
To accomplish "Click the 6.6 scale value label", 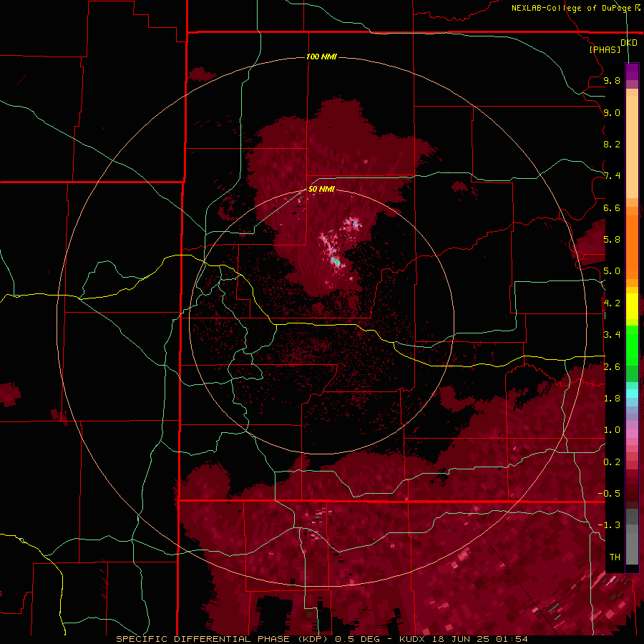I will pos(612,208).
